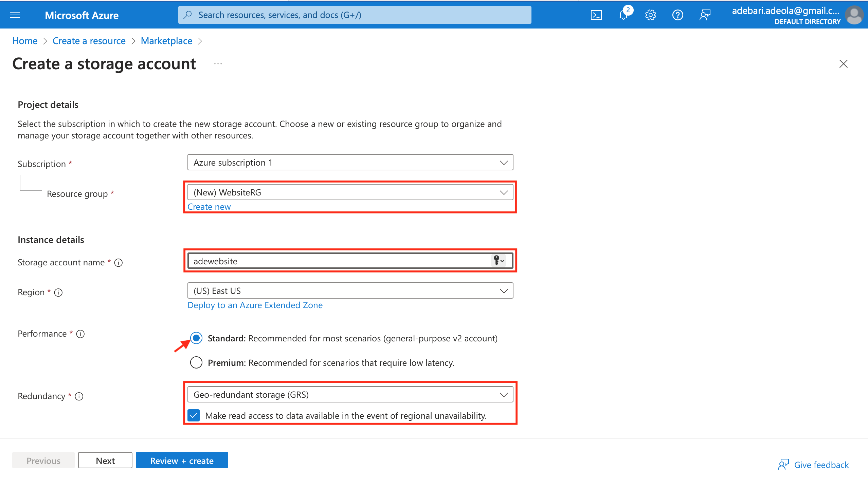Image resolution: width=868 pixels, height=490 pixels.
Task: Click the search resources input field
Action: 355,15
